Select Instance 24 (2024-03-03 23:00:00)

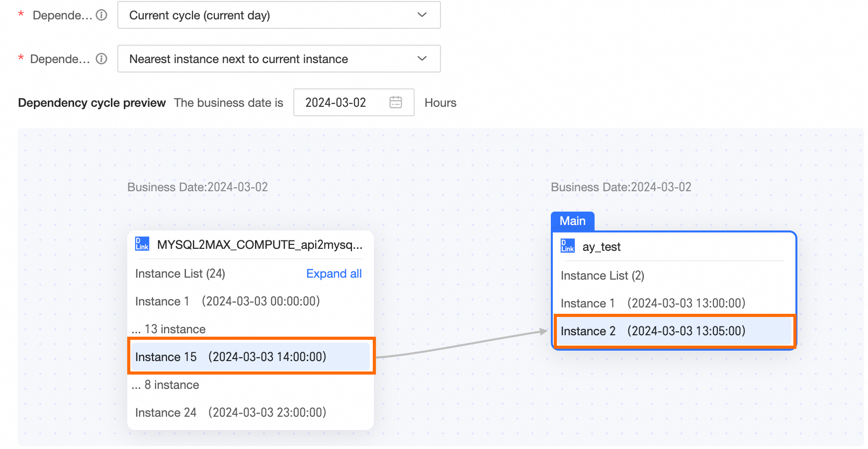point(231,413)
